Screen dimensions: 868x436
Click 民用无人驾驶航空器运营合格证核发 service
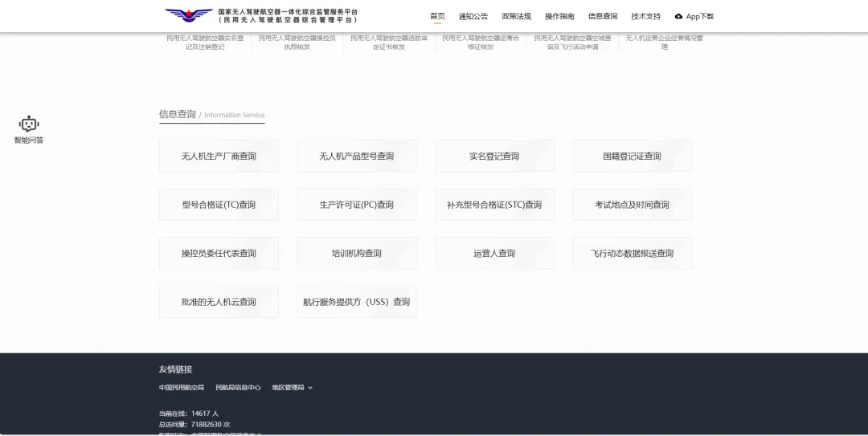tap(481, 43)
